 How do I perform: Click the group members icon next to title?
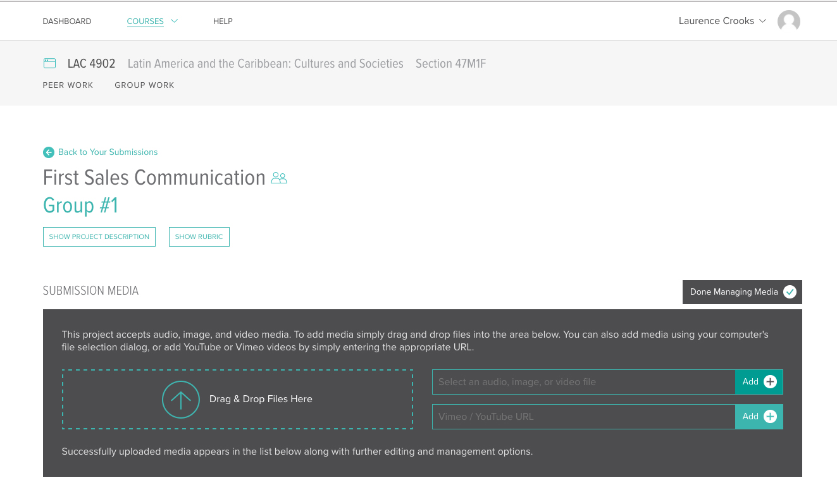[279, 178]
